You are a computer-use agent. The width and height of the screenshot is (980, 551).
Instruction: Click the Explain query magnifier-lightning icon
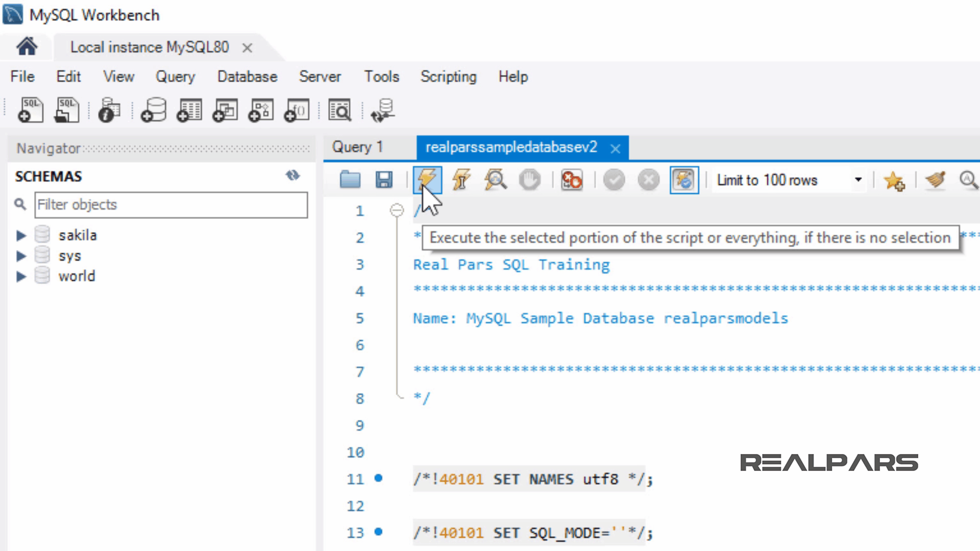pos(495,180)
